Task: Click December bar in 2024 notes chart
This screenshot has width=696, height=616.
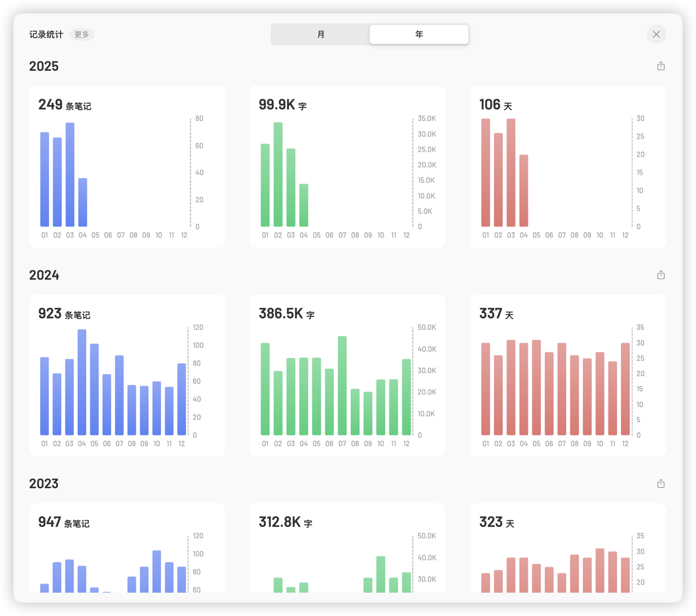Action: (182, 399)
